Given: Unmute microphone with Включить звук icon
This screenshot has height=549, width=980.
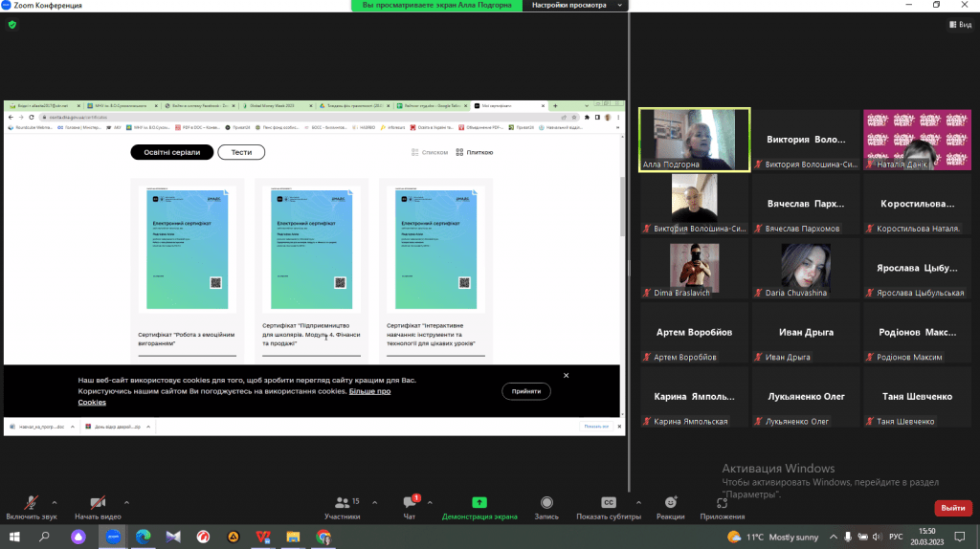Looking at the screenshot, I should [x=31, y=502].
